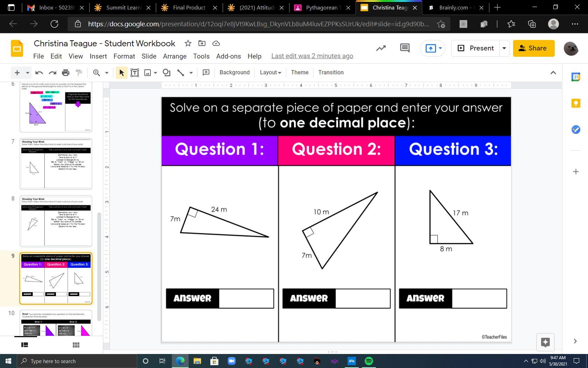Undo the last action

coord(39,73)
